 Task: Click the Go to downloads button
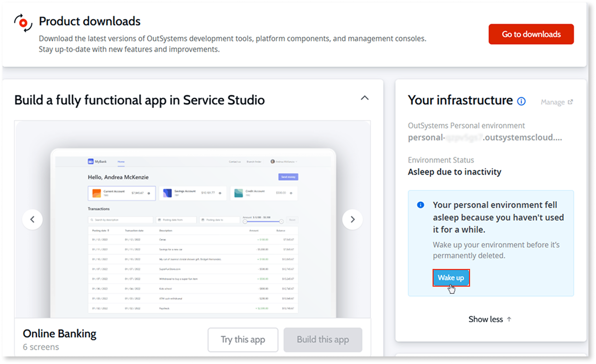click(x=531, y=34)
